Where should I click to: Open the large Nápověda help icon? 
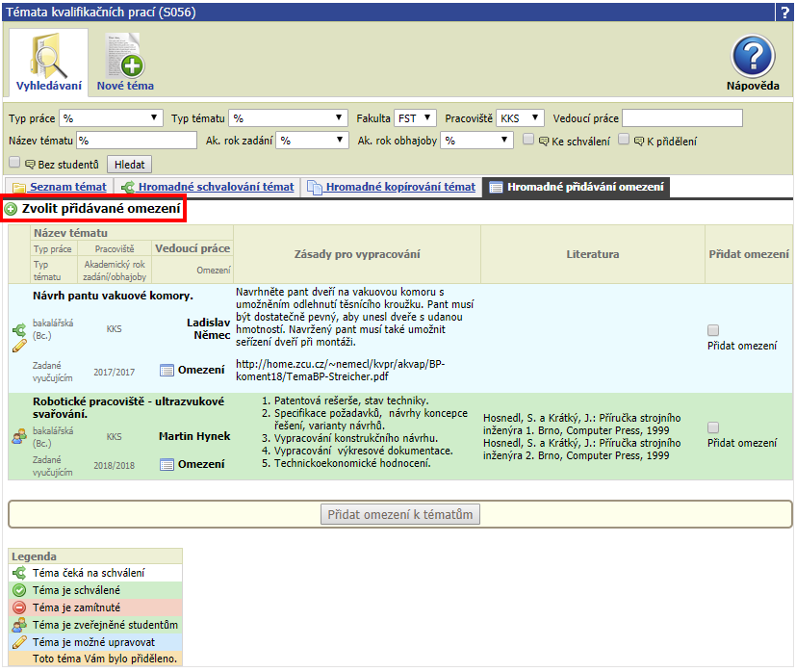pyautogui.click(x=753, y=57)
